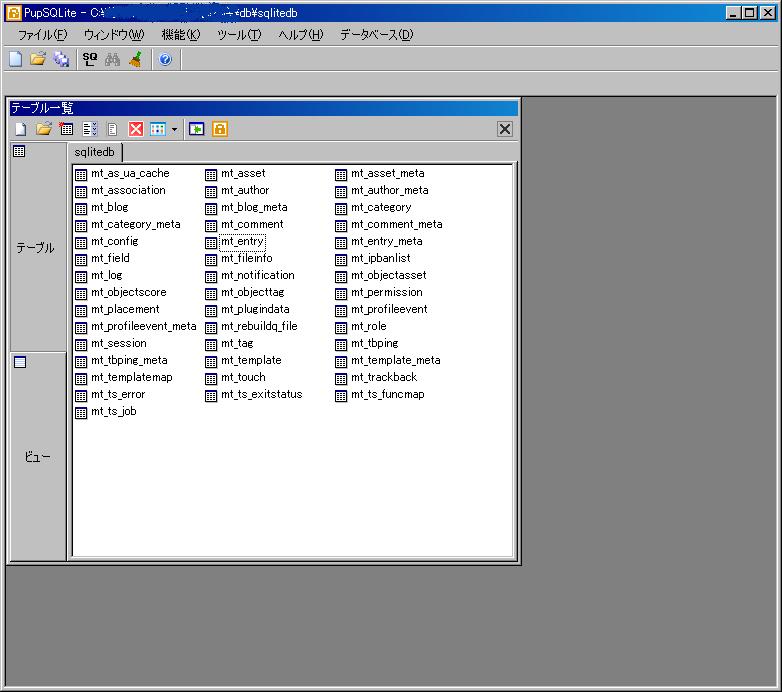Click the orange padlock icon
This screenshot has height=692, width=782.
pyautogui.click(x=220, y=130)
